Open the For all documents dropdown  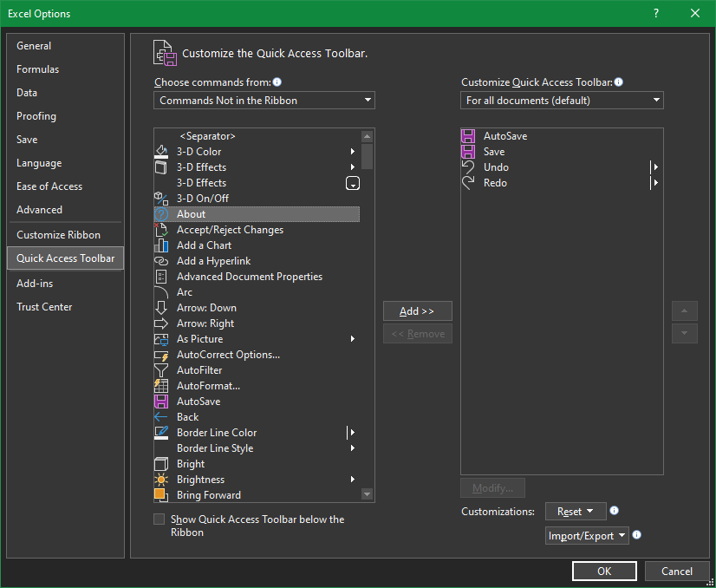[562, 100]
